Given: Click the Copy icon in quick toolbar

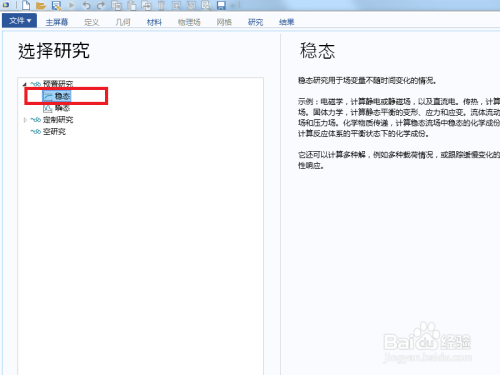Looking at the screenshot, I should 116,5.
